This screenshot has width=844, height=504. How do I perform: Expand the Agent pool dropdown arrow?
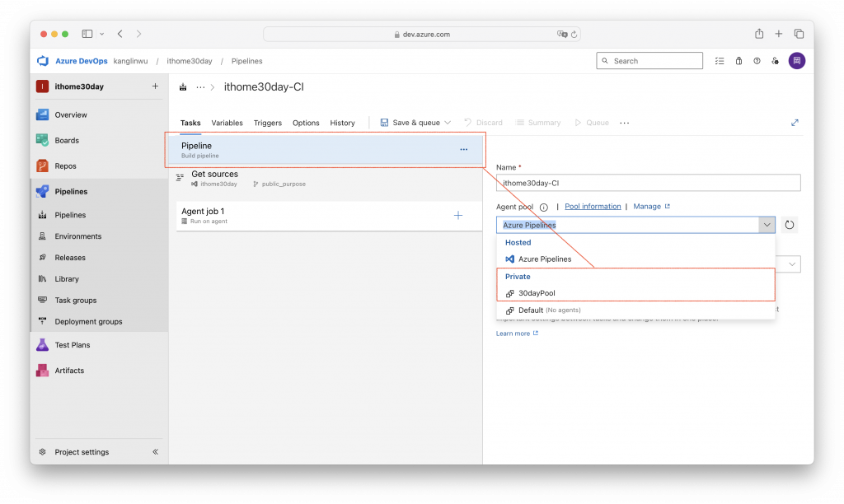click(767, 225)
